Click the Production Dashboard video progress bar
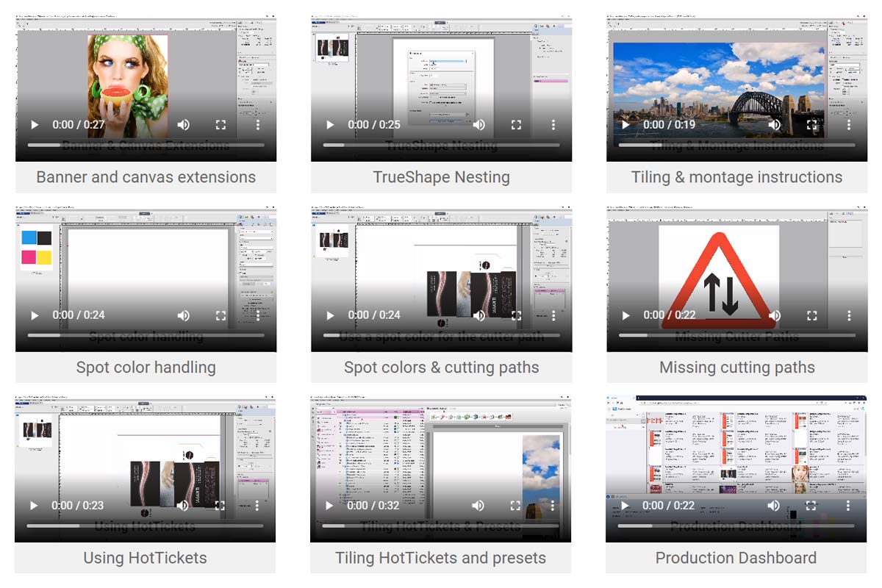This screenshot has height=588, width=882. pos(735,526)
